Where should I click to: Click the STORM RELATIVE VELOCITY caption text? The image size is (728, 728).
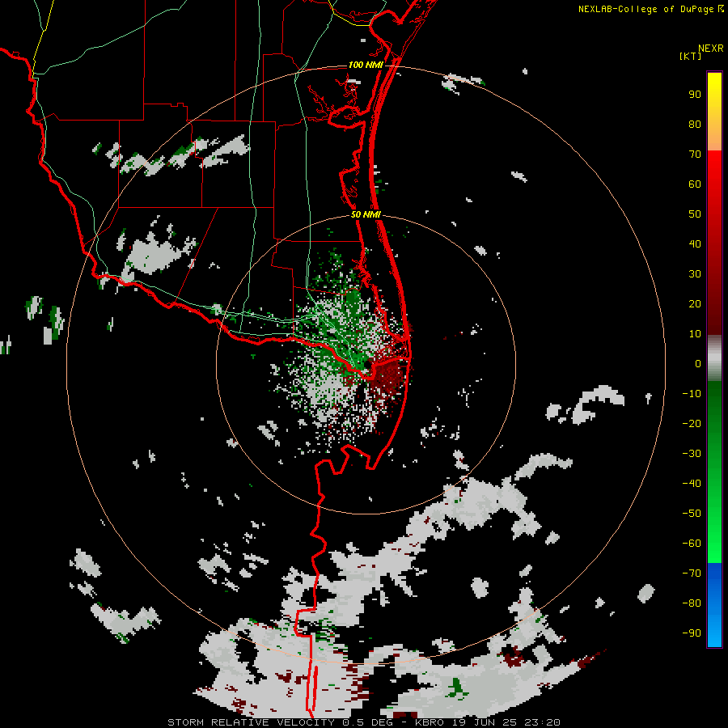tap(251, 722)
